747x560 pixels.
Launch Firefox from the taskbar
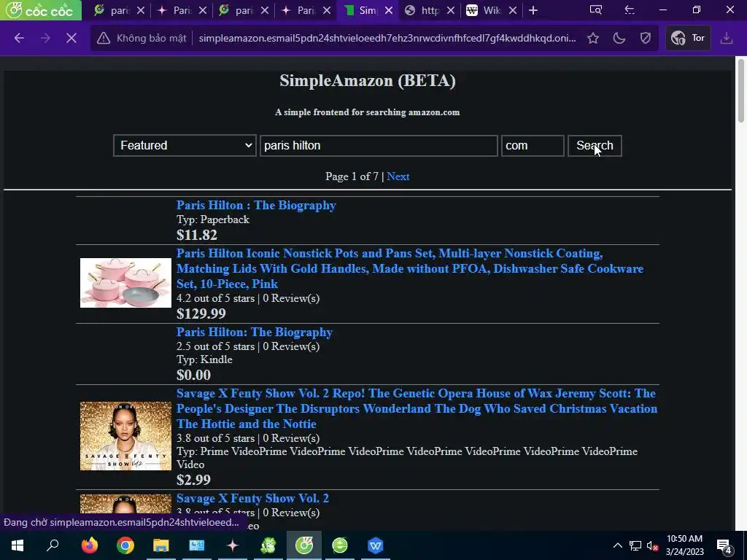(90, 545)
